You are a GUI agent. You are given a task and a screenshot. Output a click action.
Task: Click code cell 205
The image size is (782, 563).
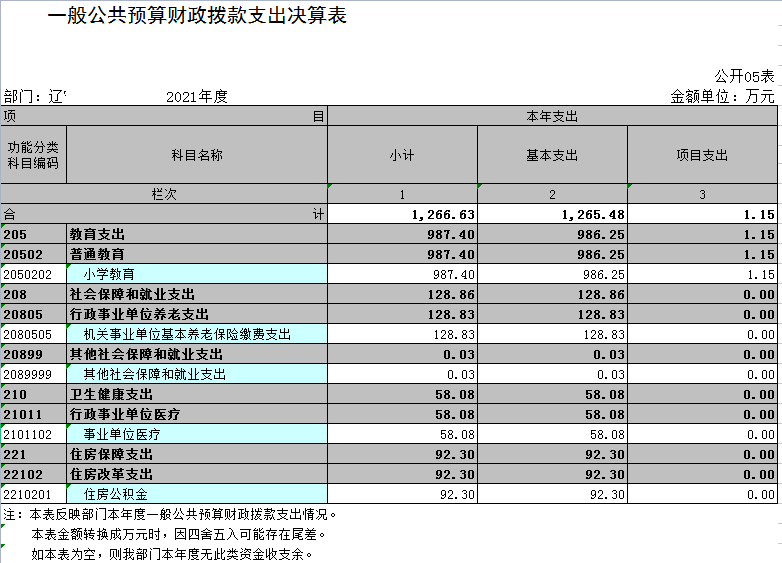pyautogui.click(x=33, y=234)
